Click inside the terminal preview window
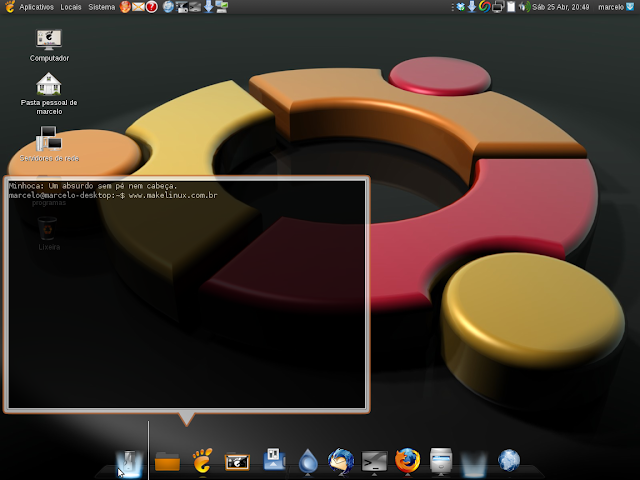 [187, 294]
